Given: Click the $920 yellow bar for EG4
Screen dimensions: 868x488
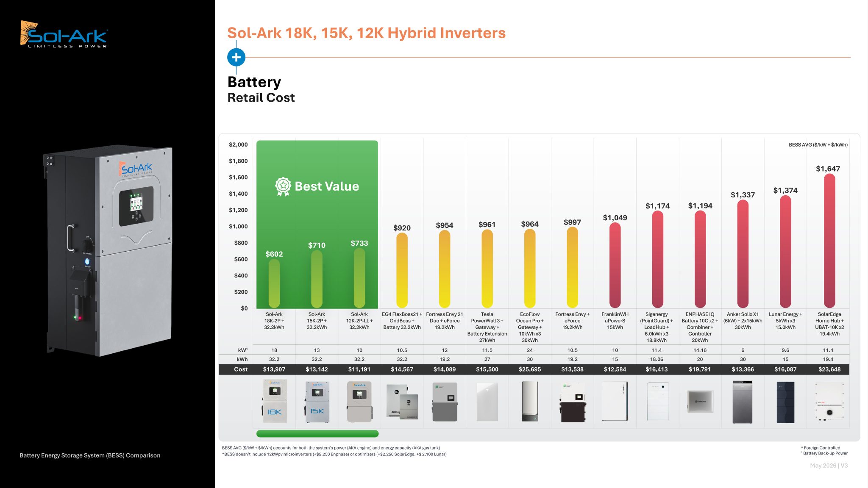Looking at the screenshot, I should (402, 270).
